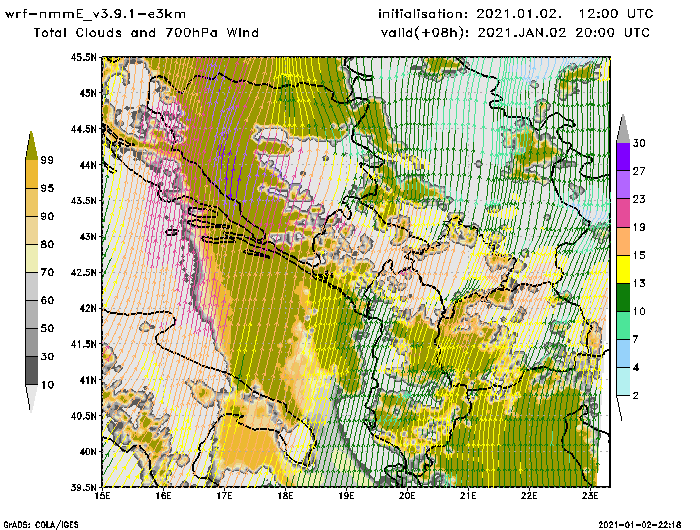
Task: Click the '41N' latitude label
Action: [88, 380]
